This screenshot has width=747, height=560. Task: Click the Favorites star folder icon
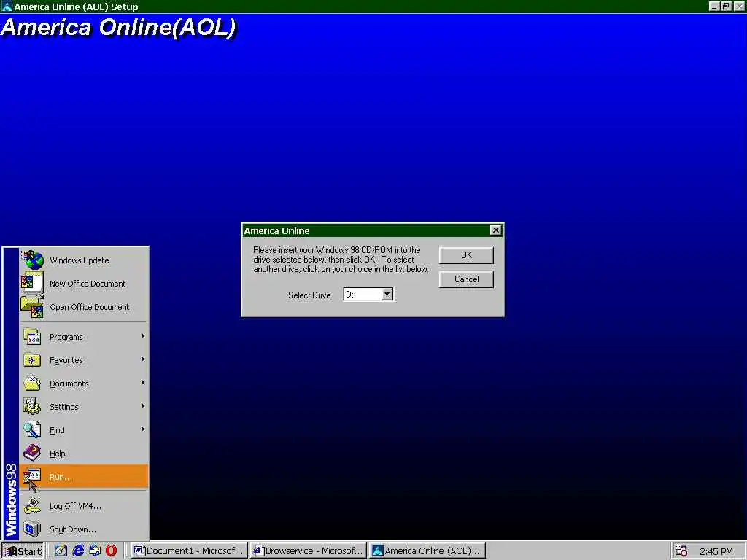32,360
